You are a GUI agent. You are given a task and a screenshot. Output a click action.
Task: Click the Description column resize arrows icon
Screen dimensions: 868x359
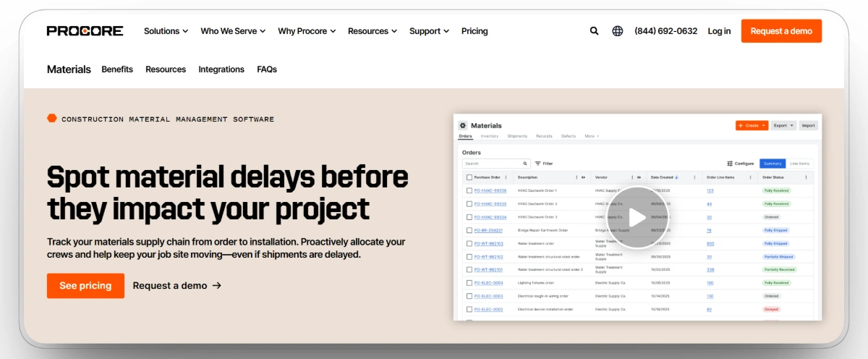click(583, 177)
